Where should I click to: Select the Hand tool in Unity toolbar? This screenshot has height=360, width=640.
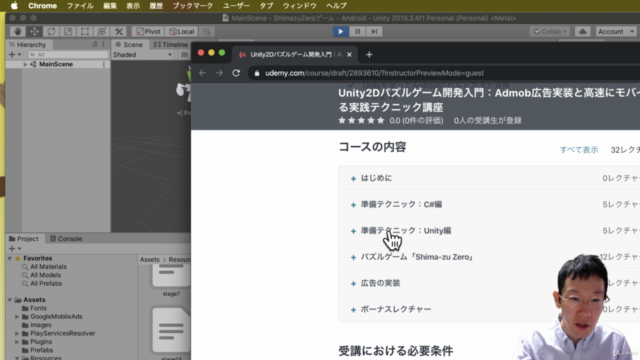click(x=18, y=31)
